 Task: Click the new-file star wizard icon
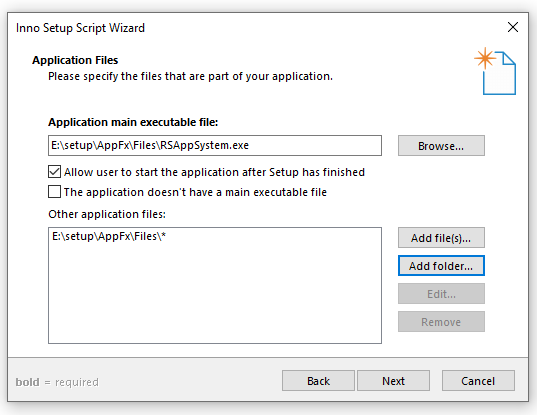[495, 71]
